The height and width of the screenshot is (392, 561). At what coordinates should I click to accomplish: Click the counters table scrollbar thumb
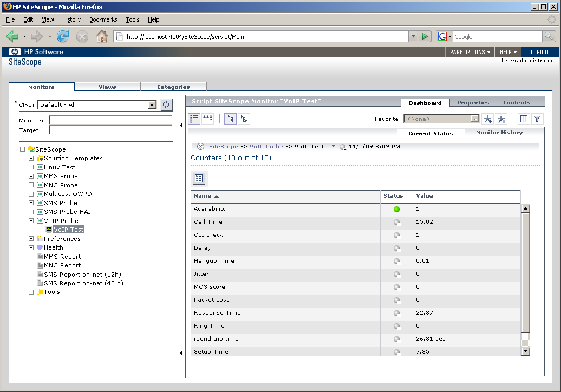525,272
